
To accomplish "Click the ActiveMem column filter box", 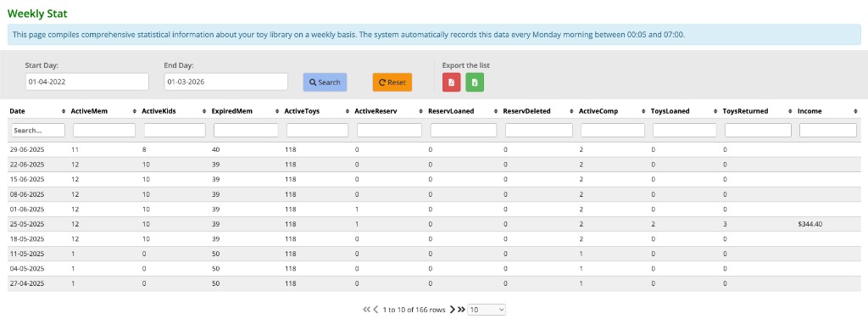I will [x=104, y=130].
